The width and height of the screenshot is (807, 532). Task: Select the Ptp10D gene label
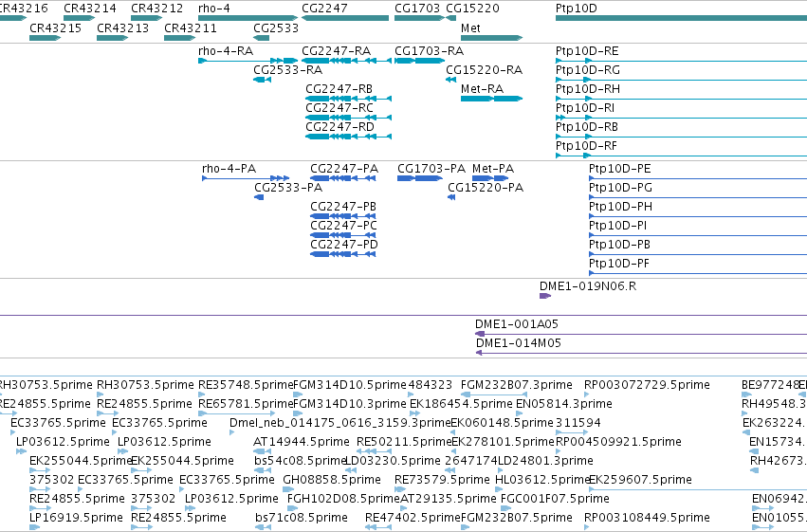(x=577, y=9)
